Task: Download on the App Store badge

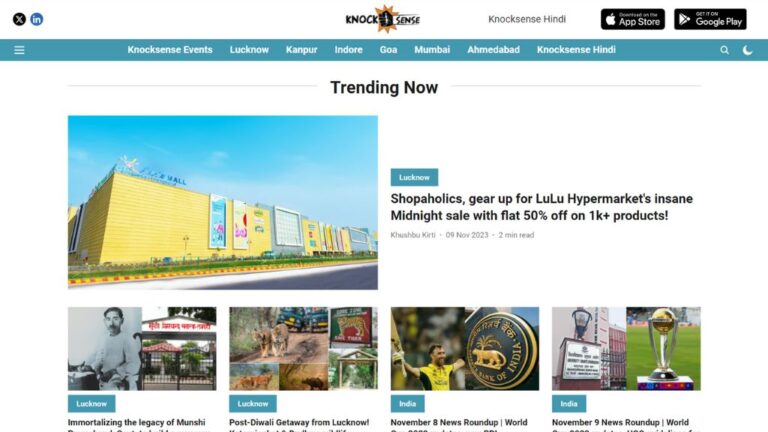Action: click(x=633, y=19)
